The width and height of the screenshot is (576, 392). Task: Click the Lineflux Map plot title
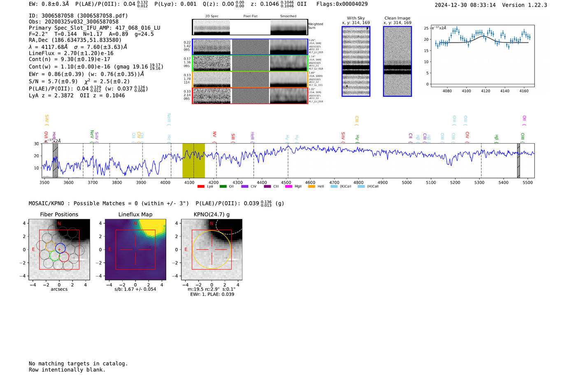point(135,214)
